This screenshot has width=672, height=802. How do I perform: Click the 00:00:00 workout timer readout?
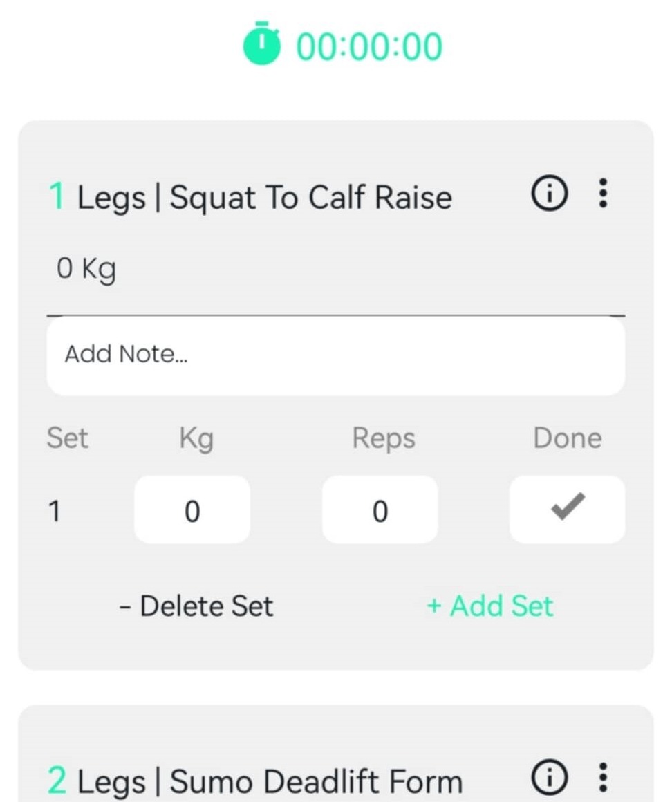[x=369, y=47]
